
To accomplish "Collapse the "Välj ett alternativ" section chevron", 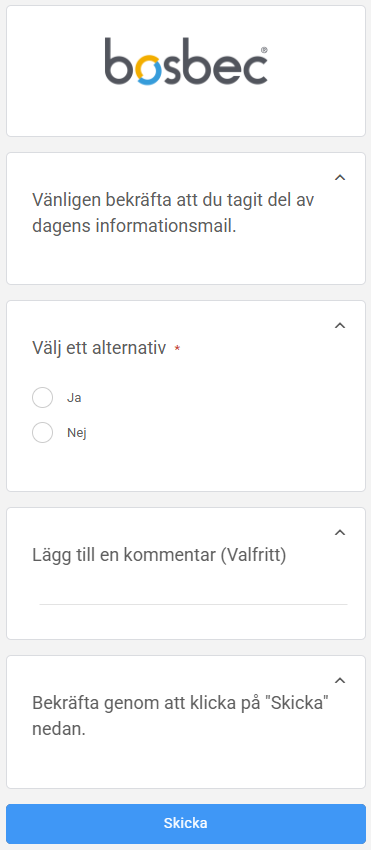I will 340,325.
